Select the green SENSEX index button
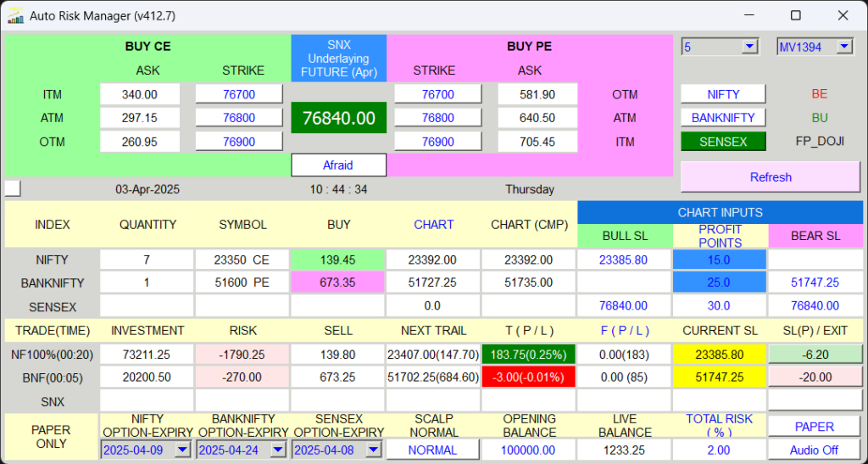 (723, 142)
